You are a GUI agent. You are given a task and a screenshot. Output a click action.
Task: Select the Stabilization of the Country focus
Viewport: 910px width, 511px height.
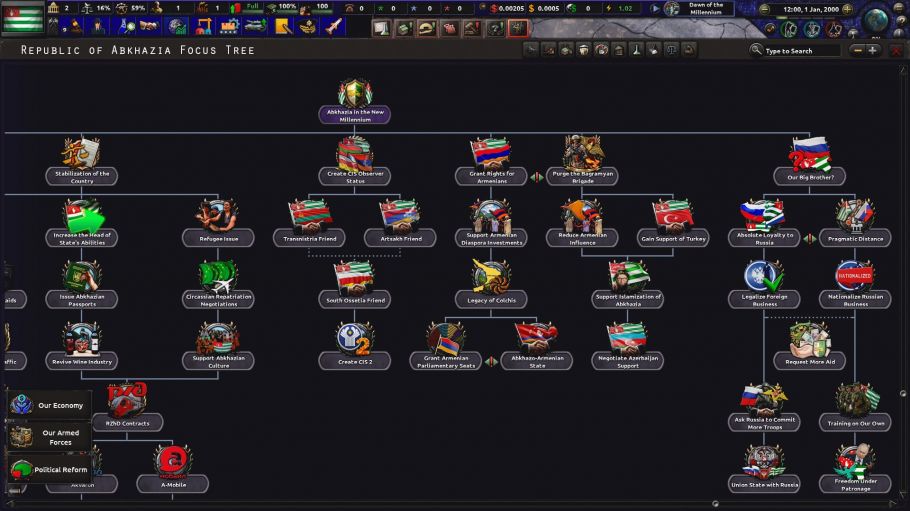(x=82, y=161)
